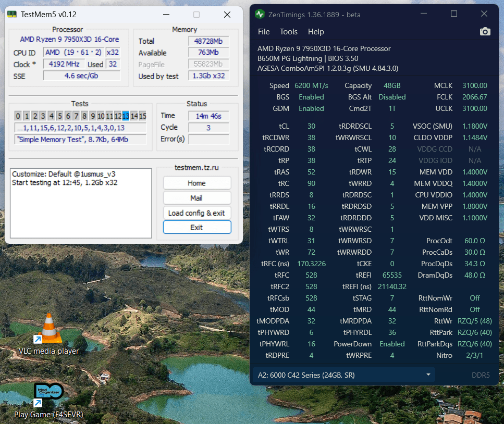The height and width of the screenshot is (424, 504).
Task: Click the AMD Ryzen 9 7950X3D 16-Core text in TestMem5
Action: click(69, 39)
